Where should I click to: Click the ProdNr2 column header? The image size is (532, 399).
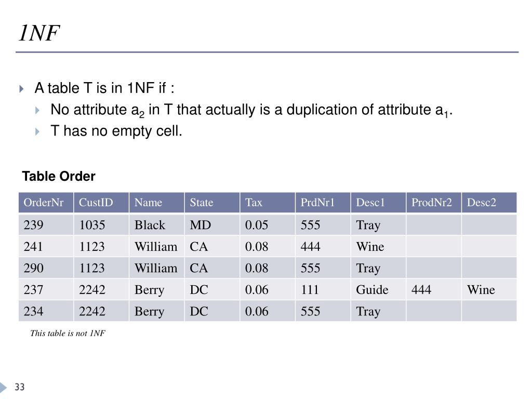point(434,203)
